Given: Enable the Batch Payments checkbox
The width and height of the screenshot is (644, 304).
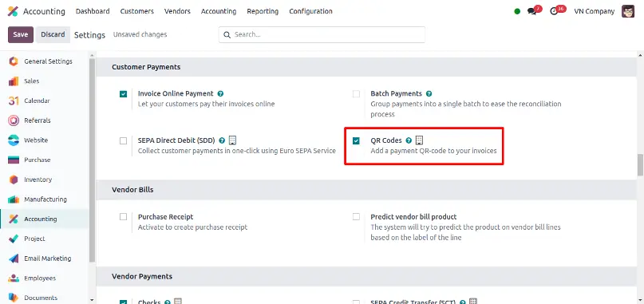Looking at the screenshot, I should (x=356, y=94).
